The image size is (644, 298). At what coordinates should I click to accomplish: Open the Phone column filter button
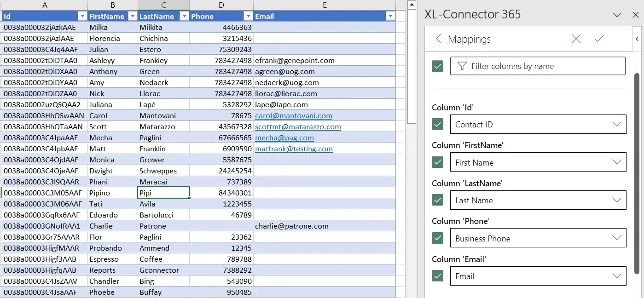pyautogui.click(x=248, y=16)
